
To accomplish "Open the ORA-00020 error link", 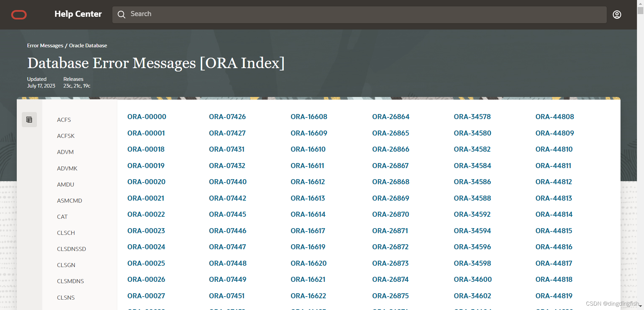I will [146, 182].
